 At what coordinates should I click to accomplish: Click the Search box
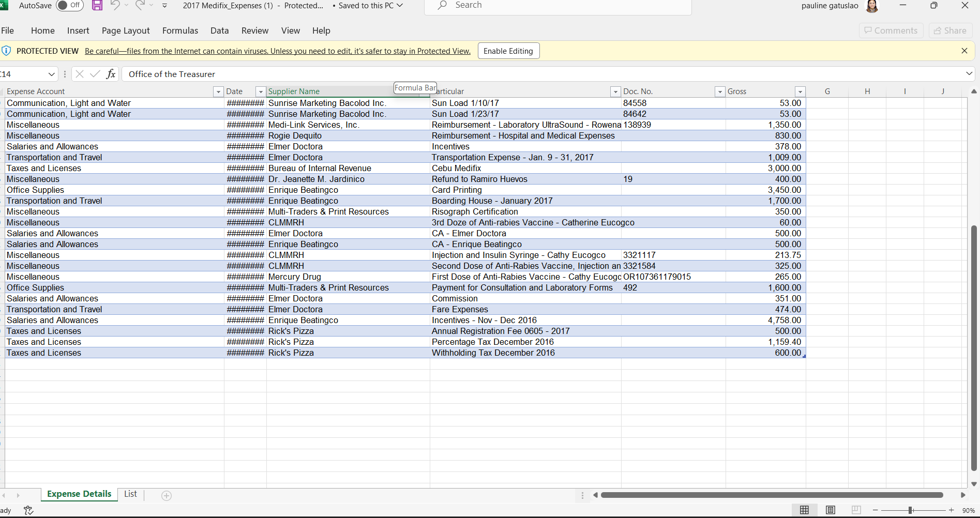point(557,6)
